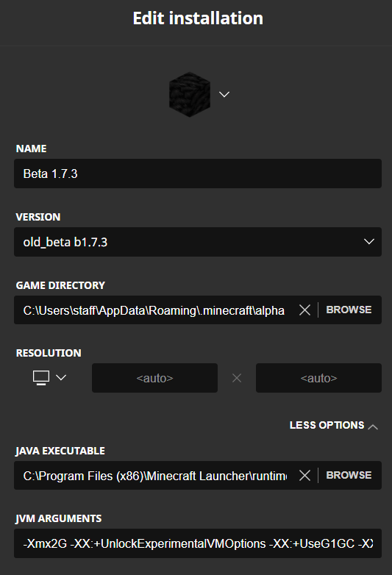The width and height of the screenshot is (392, 575).
Task: Browse for a Java Executable file
Action: (349, 475)
